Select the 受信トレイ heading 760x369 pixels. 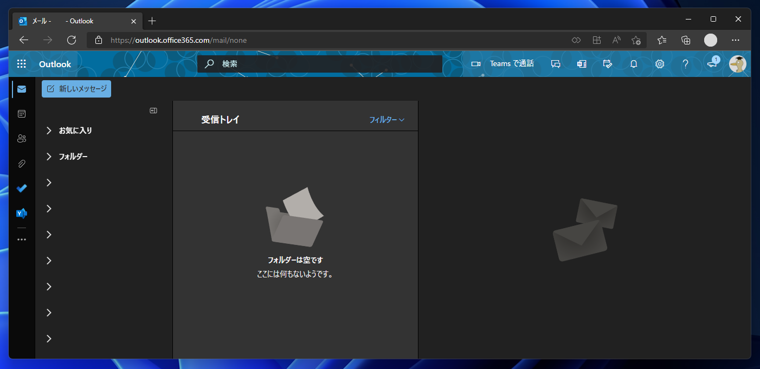coord(221,120)
